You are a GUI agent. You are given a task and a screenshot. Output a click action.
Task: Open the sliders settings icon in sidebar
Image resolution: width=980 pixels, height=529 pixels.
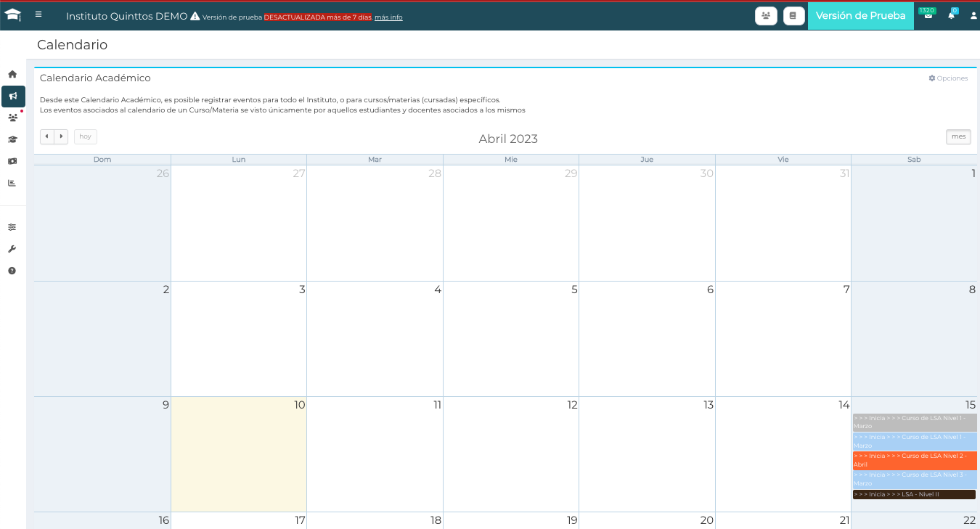point(12,227)
